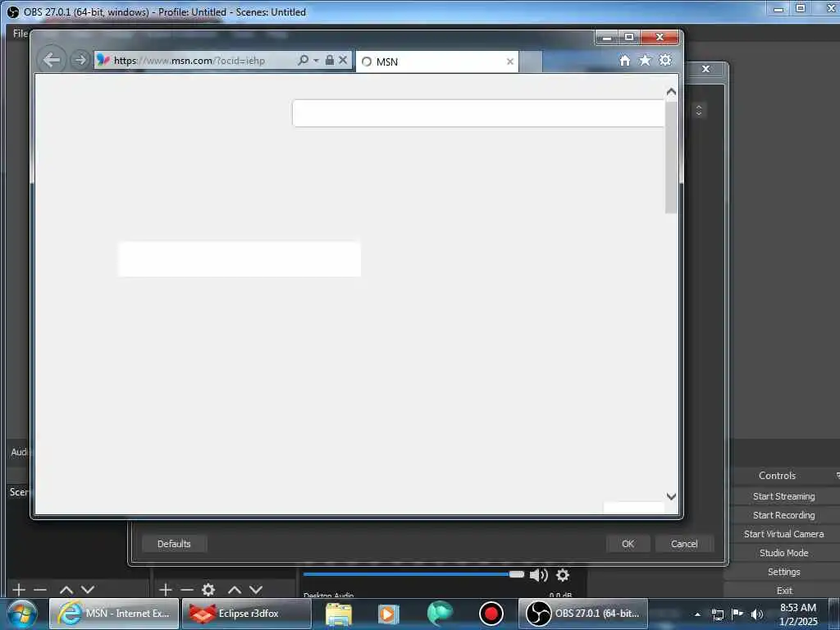Go back in Internet Explorer
The image size is (840, 630).
coord(52,59)
